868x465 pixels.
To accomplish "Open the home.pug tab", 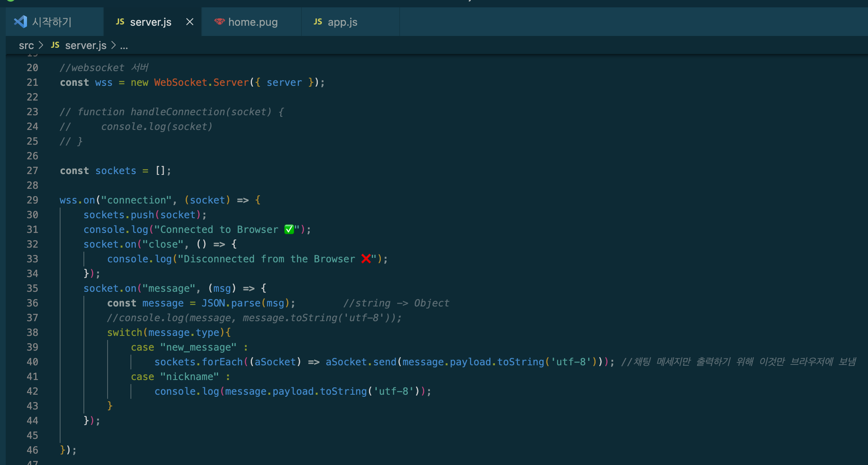I will click(x=252, y=22).
